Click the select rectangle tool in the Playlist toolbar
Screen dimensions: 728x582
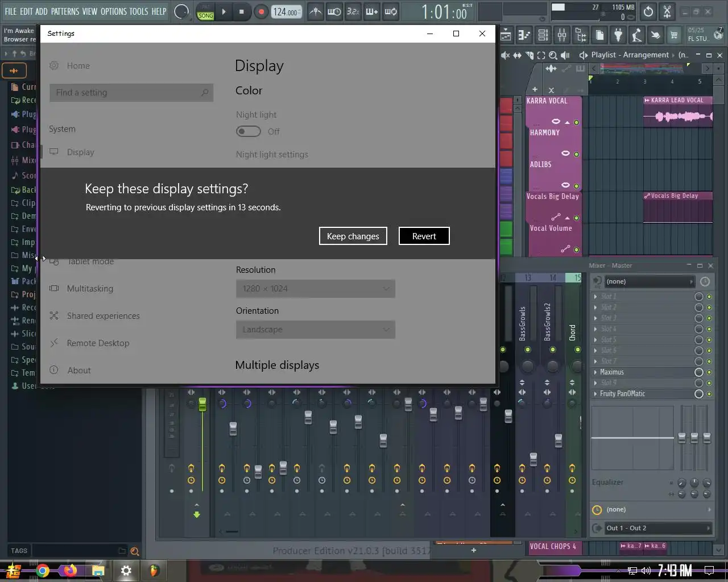541,55
